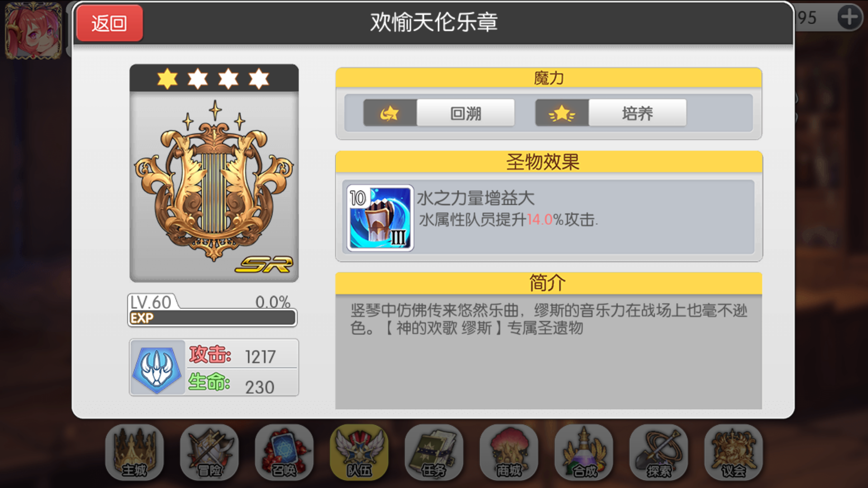Screen dimensions: 868x488
Task: Click the 回溯 rewind button
Action: (x=465, y=113)
